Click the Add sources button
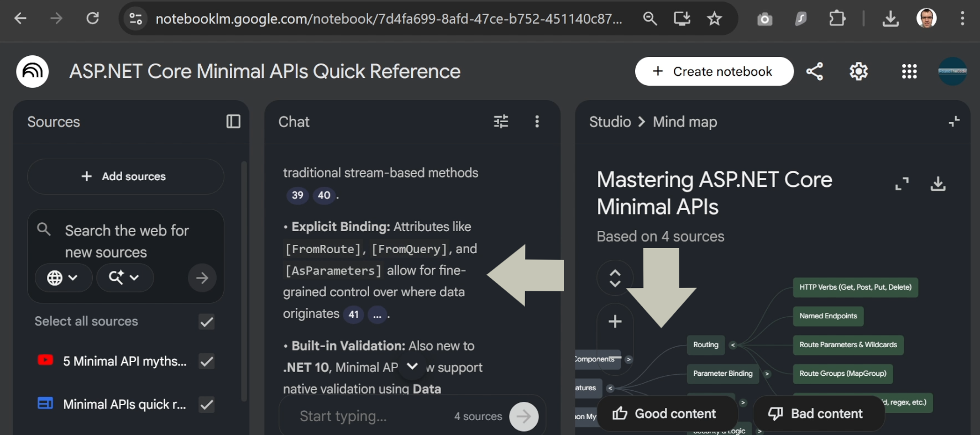The width and height of the screenshot is (980, 435). 125,176
